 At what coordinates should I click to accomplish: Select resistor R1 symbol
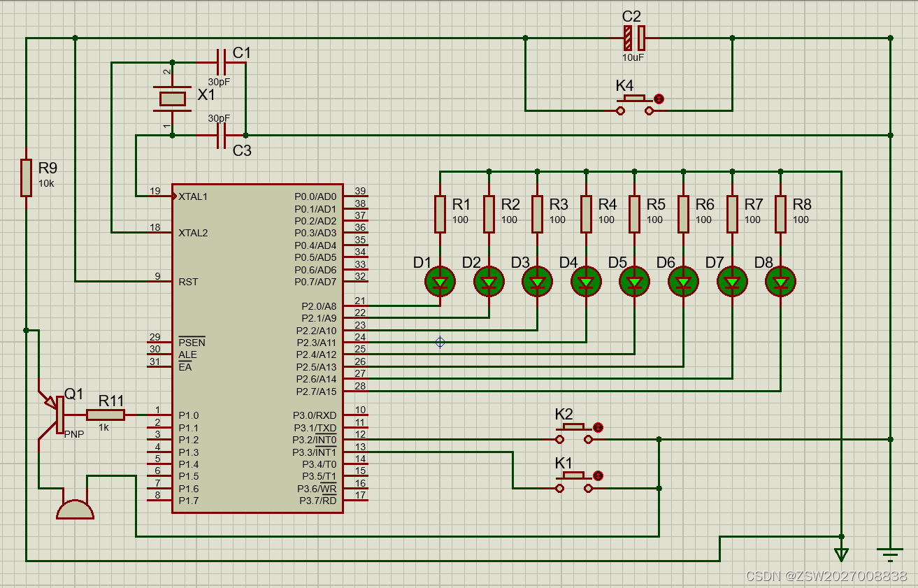[440, 214]
